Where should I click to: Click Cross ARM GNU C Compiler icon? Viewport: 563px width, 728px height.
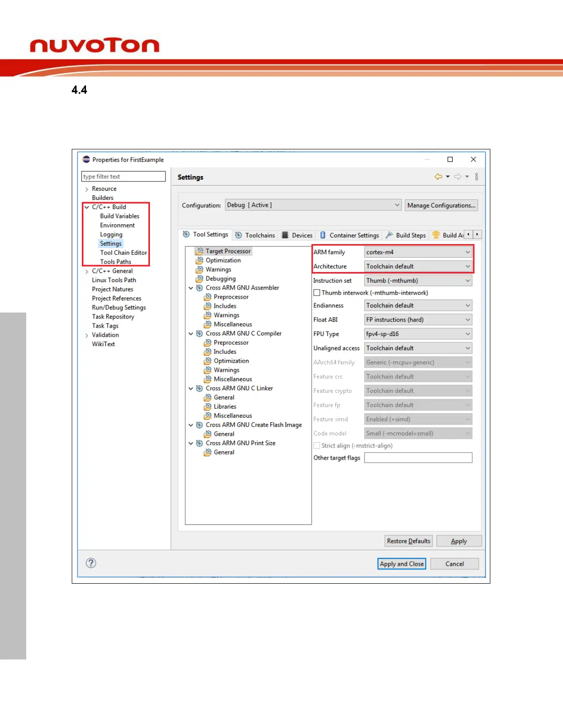coord(200,334)
